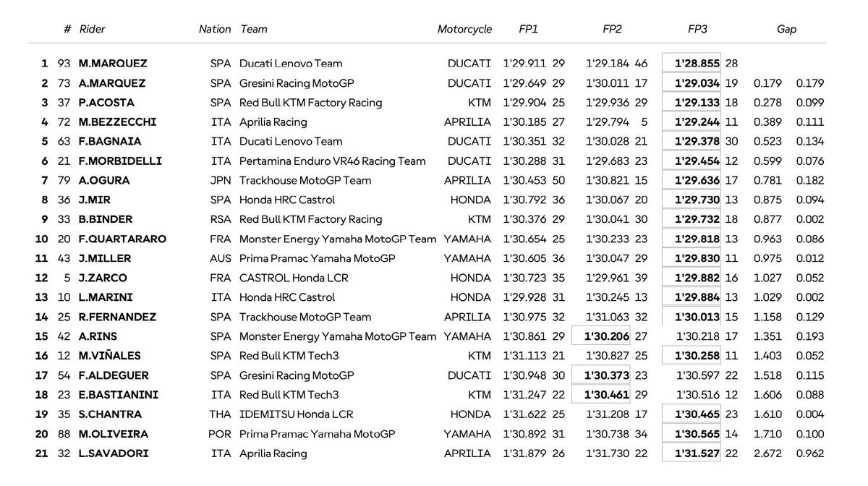Select A.RINS's boxed FP2 time 1'30.206
The height and width of the screenshot is (486, 868).
(x=606, y=336)
